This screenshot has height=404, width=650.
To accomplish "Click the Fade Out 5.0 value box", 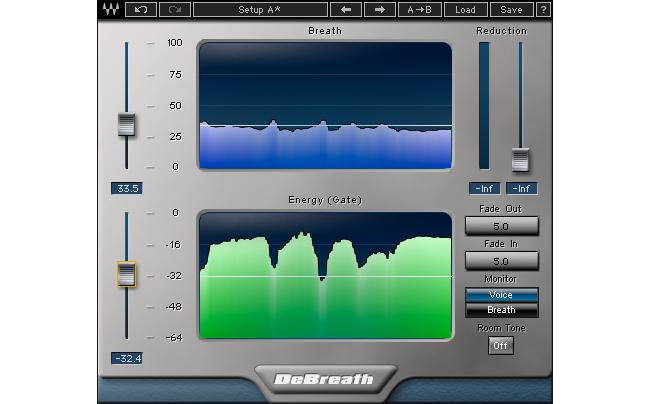I will pos(501,226).
